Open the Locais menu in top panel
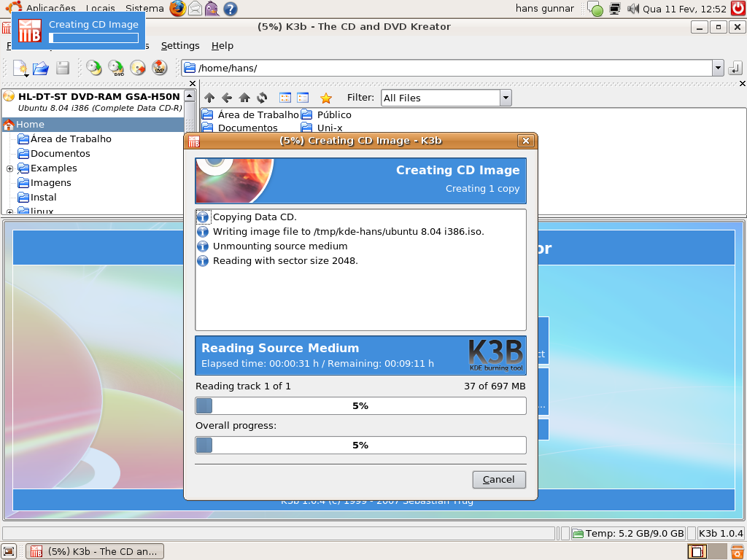 tap(101, 8)
